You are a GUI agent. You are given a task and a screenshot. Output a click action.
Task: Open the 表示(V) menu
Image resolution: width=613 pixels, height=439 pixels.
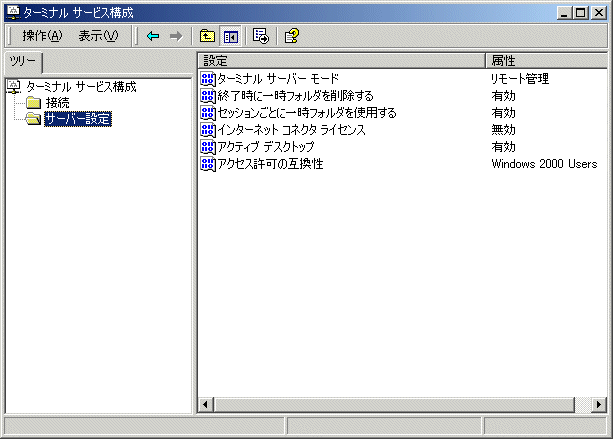[x=98, y=36]
